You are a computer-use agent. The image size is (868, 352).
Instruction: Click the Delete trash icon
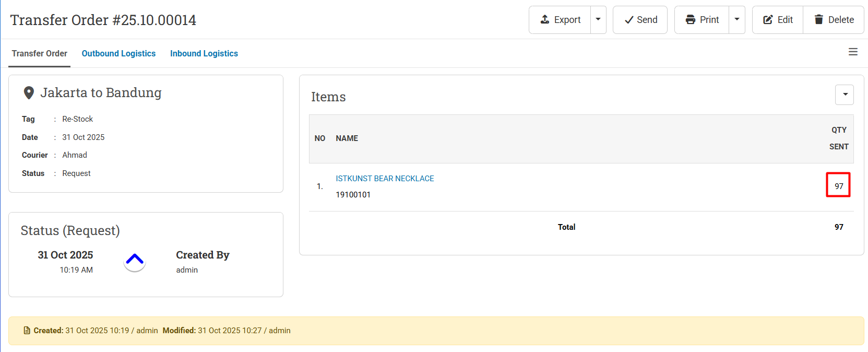[819, 19]
